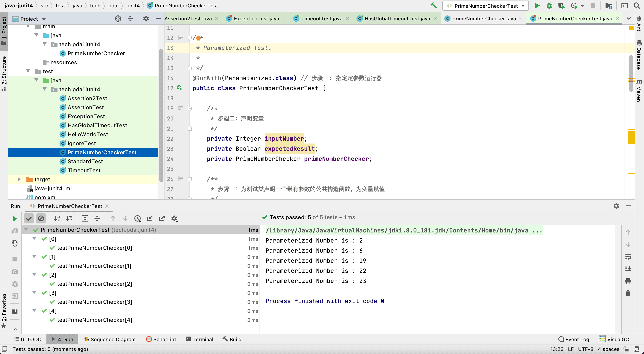This screenshot has height=354, width=644.
Task: Select HelloWorldTest in project tree
Action: [x=88, y=134]
